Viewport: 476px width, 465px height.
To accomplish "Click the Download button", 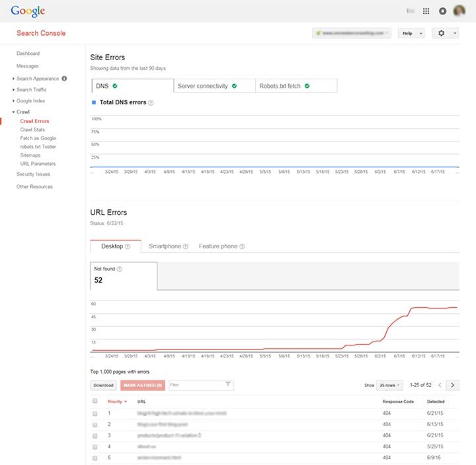I will [103, 385].
